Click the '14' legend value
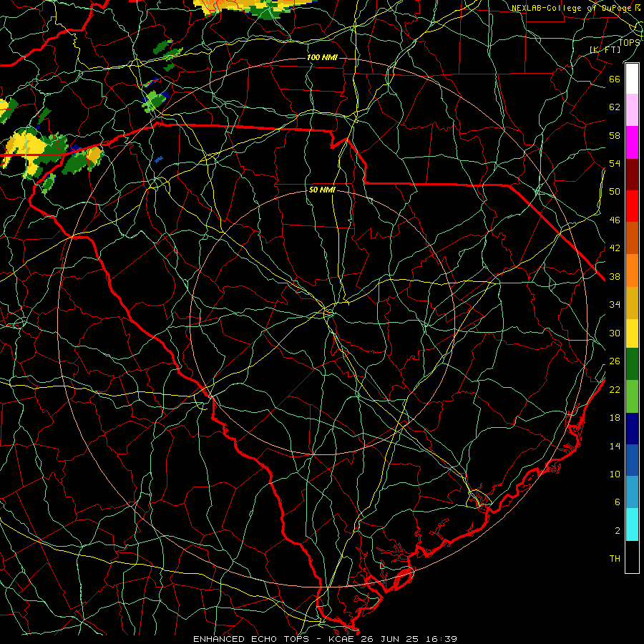Image resolution: width=644 pixels, height=644 pixels. (x=615, y=446)
